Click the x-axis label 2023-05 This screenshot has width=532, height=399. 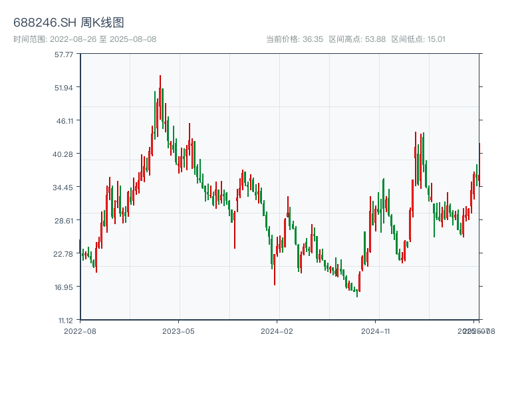(178, 331)
